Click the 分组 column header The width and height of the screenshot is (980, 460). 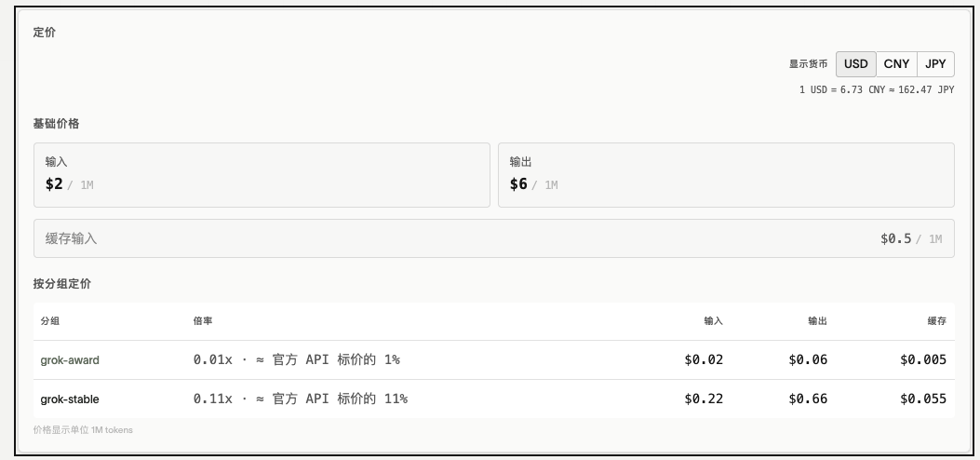click(50, 321)
